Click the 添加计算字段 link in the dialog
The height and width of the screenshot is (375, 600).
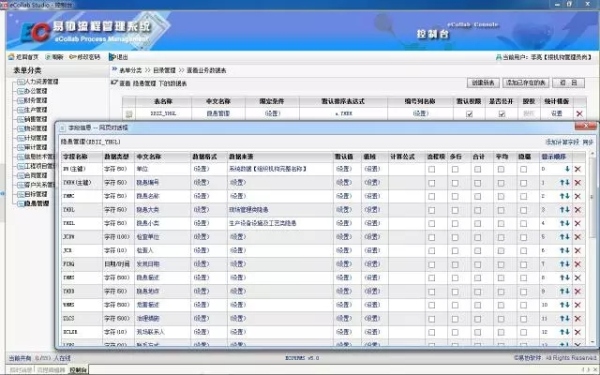click(x=562, y=142)
